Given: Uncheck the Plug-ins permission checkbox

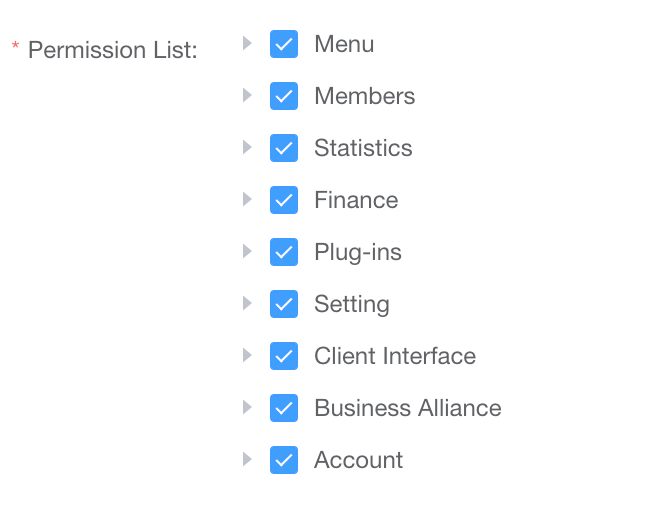Looking at the screenshot, I should pyautogui.click(x=284, y=252).
